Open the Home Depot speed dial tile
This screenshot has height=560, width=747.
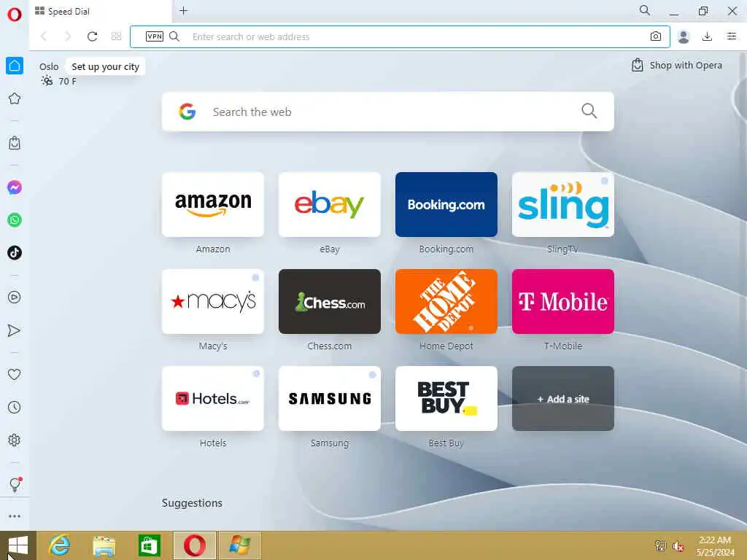[446, 301]
